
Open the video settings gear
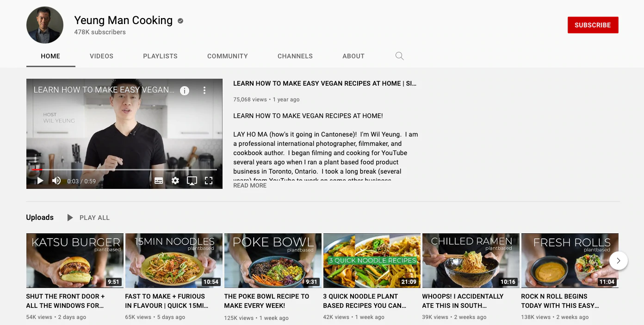(175, 181)
